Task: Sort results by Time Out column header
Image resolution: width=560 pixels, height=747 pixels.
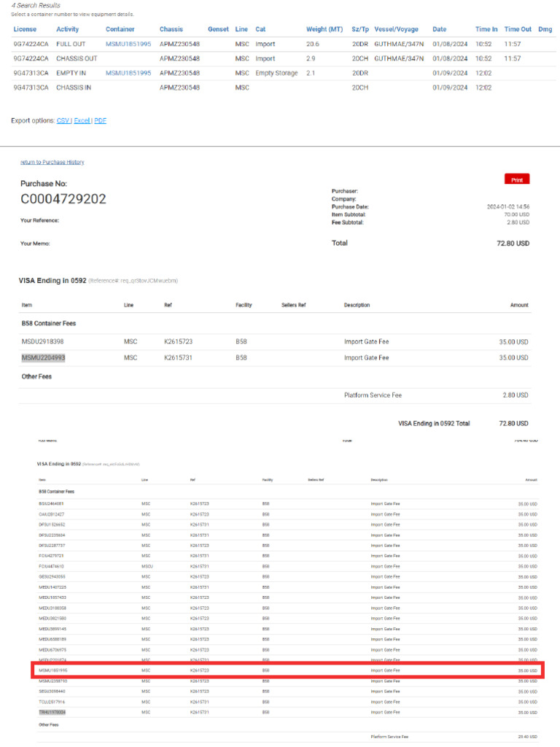Action: tap(518, 29)
